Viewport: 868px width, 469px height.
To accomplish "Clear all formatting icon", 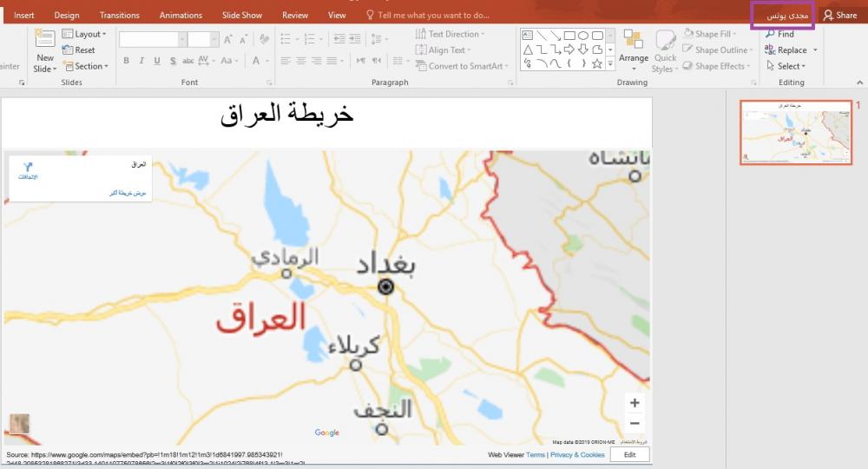I will pyautogui.click(x=264, y=39).
